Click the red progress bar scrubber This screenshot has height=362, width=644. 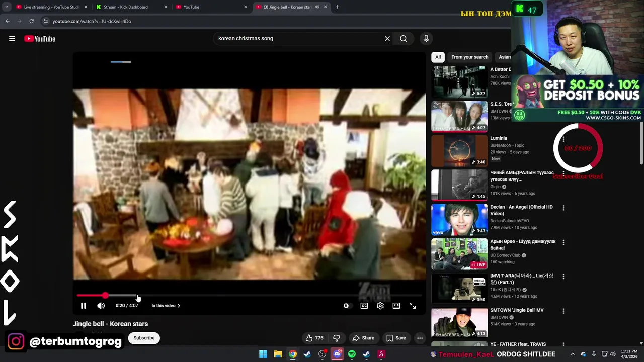[x=105, y=295]
